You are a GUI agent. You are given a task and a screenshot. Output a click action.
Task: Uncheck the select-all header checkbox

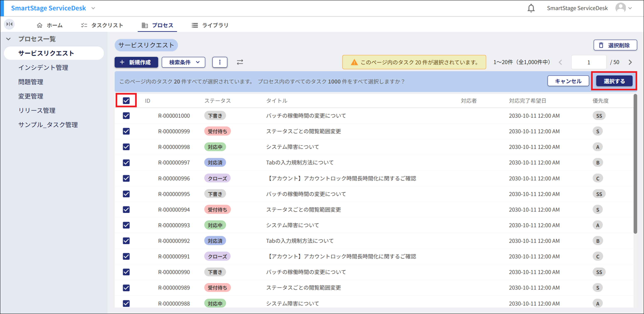(x=126, y=101)
